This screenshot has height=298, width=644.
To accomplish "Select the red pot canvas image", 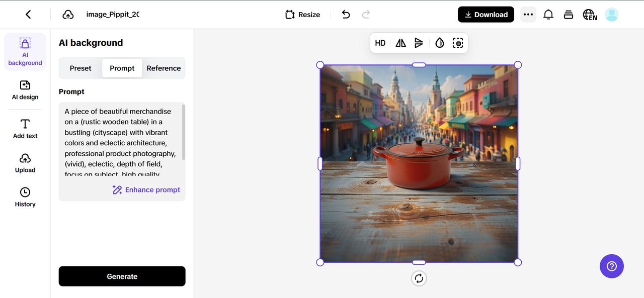I will tap(419, 164).
